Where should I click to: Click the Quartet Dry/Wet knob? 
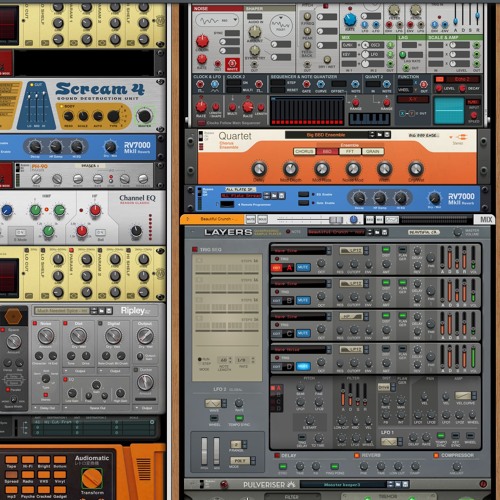point(416,169)
